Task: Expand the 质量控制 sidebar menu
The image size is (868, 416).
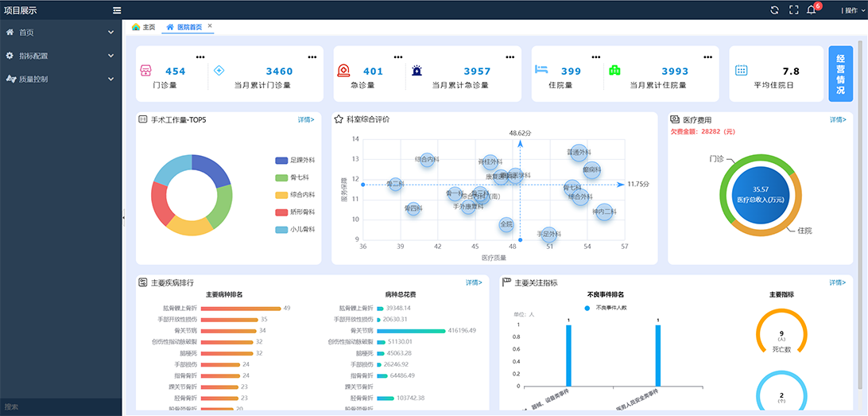Action: pos(60,79)
